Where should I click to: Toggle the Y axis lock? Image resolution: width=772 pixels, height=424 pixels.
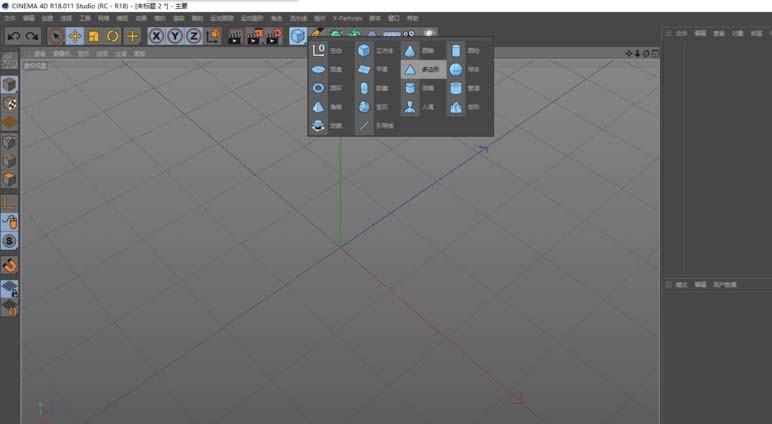[175, 36]
